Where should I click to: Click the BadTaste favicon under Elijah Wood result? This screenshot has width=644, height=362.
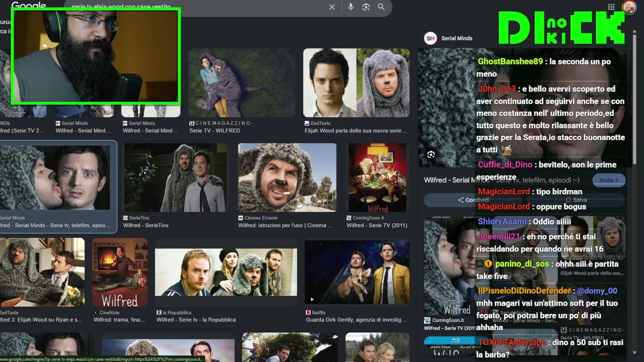click(x=307, y=123)
